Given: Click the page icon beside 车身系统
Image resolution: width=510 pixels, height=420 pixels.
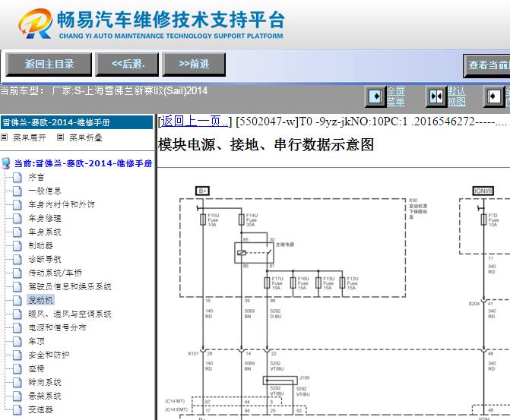Looking at the screenshot, I should [17, 232].
